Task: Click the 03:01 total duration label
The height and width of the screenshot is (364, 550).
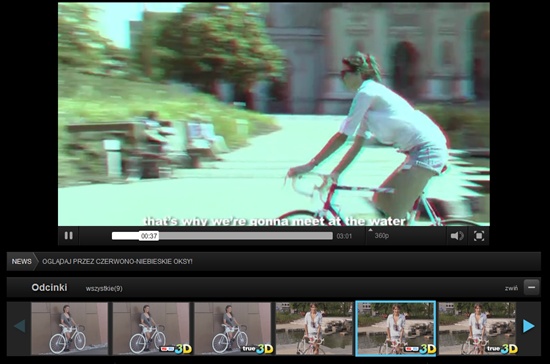Action: click(x=344, y=236)
